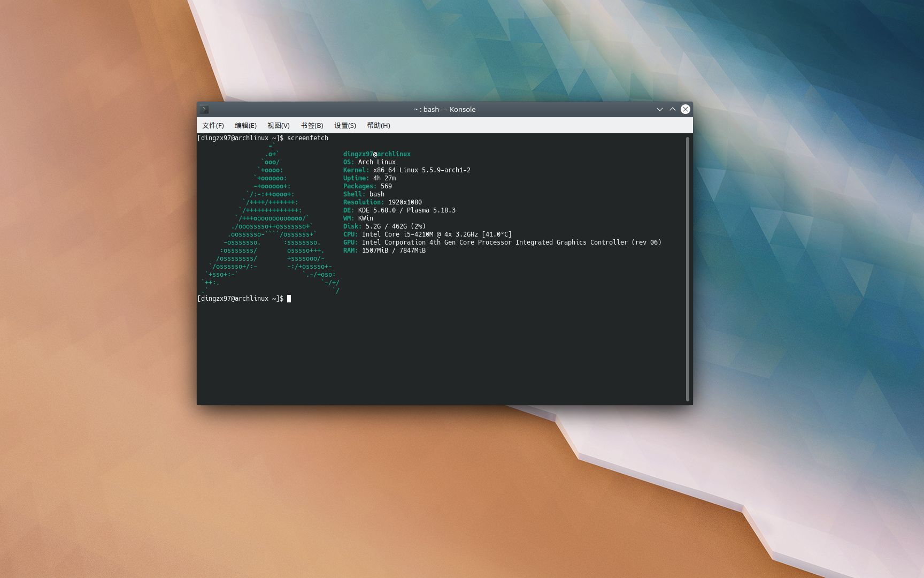Click the 'screenfetch' command text

307,138
